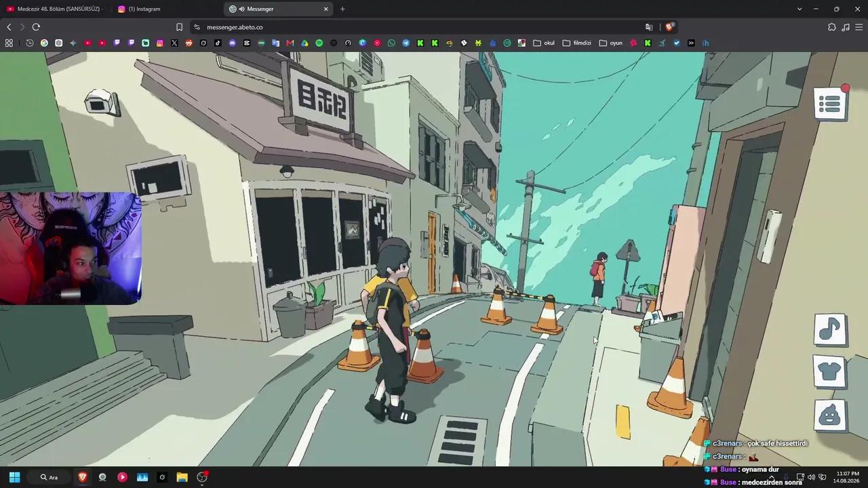Open the Gmail bookmark
Screen dimensions: 868x488
pyautogui.click(x=290, y=43)
